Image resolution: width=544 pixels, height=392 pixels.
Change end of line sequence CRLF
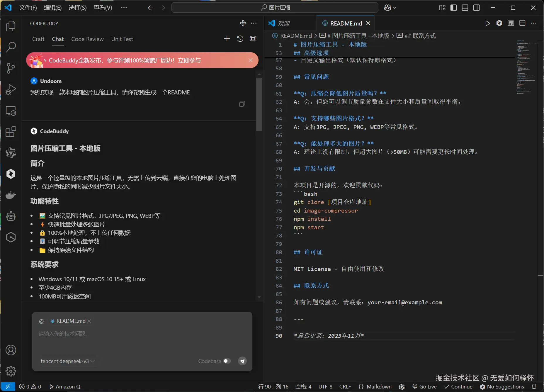click(x=345, y=387)
